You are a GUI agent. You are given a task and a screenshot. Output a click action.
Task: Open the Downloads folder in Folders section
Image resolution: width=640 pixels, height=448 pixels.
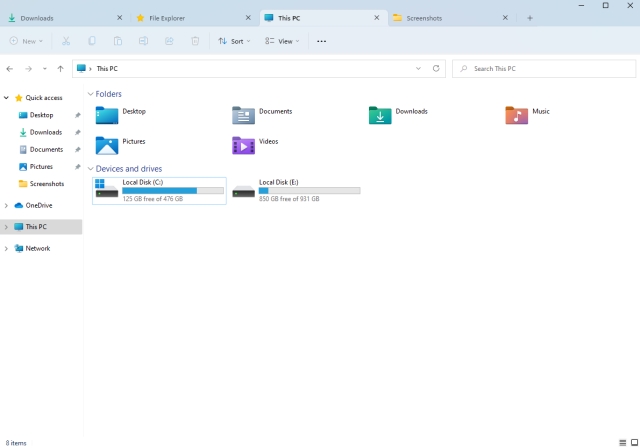click(380, 115)
